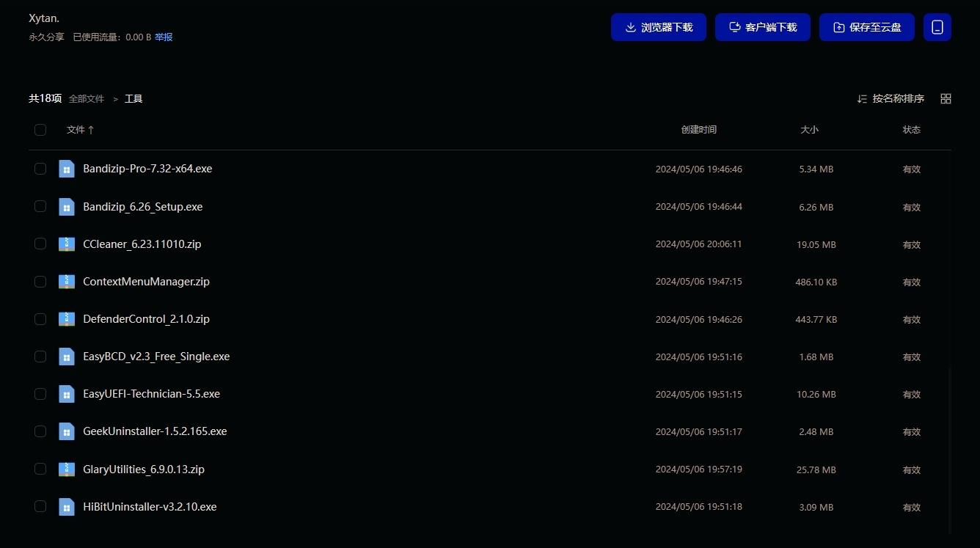Click the file list vertical scrollbar

(949, 450)
